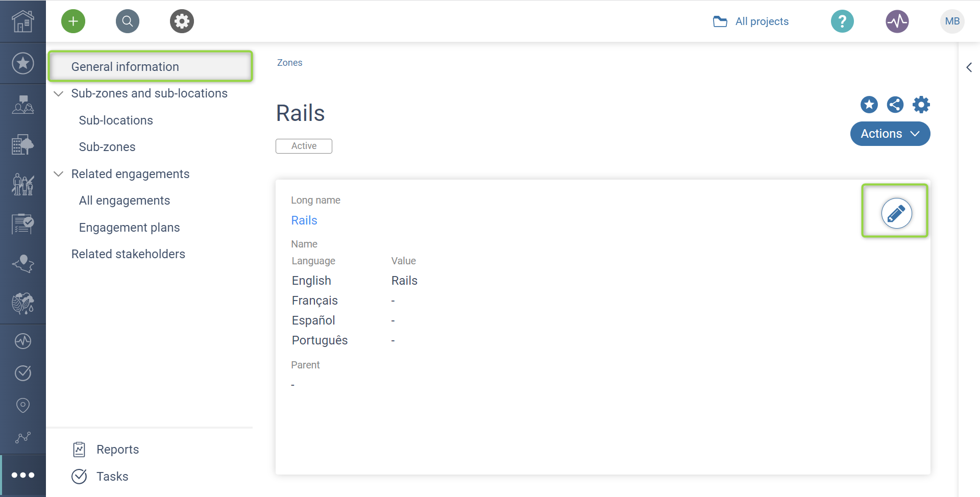Viewport: 980px width, 497px height.
Task: Show more sidebar modules with ellipsis
Action: (23, 475)
